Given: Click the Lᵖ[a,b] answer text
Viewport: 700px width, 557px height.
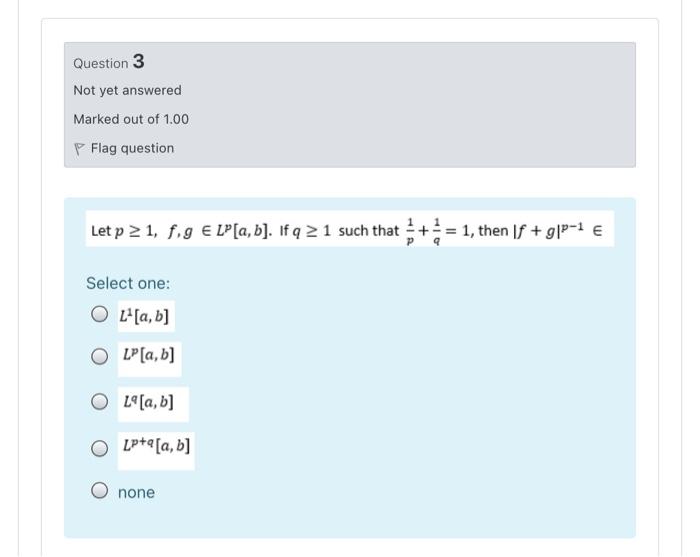Looking at the screenshot, I should tap(149, 355).
